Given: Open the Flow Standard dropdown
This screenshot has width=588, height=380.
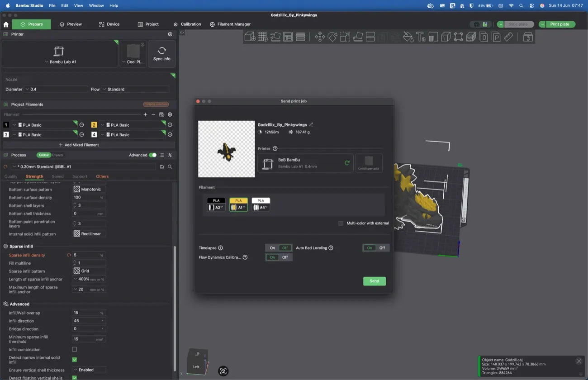Looking at the screenshot, I should (x=135, y=89).
